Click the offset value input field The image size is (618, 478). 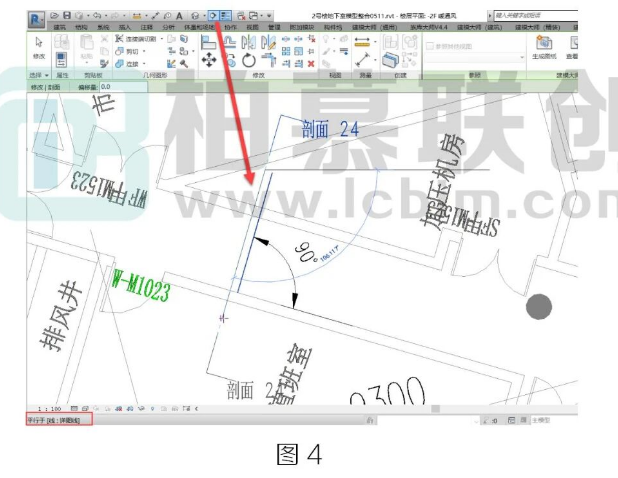pos(123,87)
